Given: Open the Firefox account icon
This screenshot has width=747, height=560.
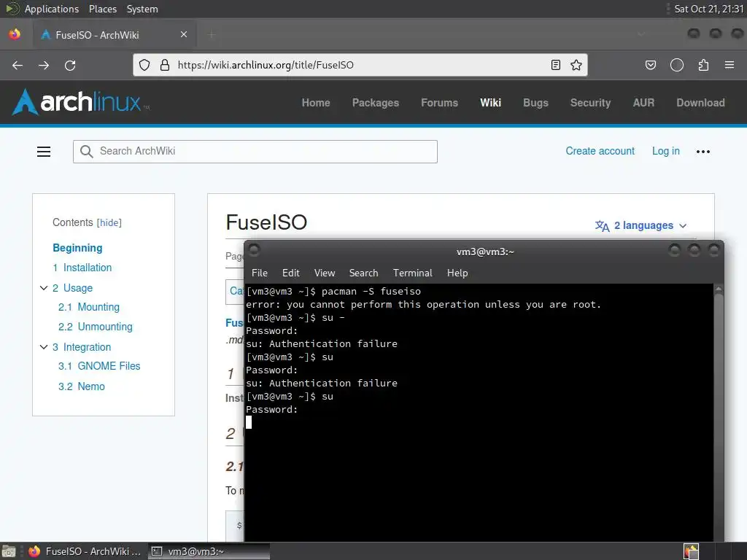Looking at the screenshot, I should pyautogui.click(x=676, y=65).
